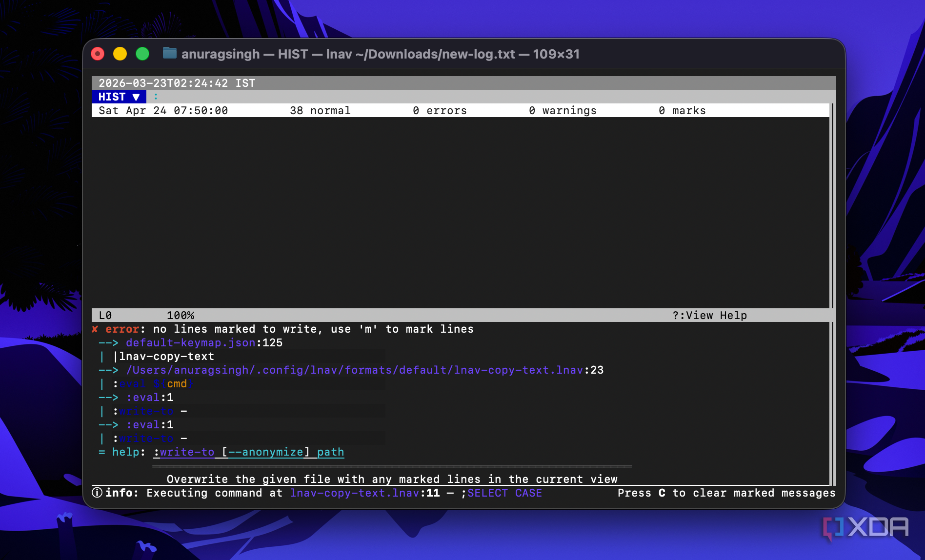Click the folder icon in title bar
925x560 pixels.
169,53
